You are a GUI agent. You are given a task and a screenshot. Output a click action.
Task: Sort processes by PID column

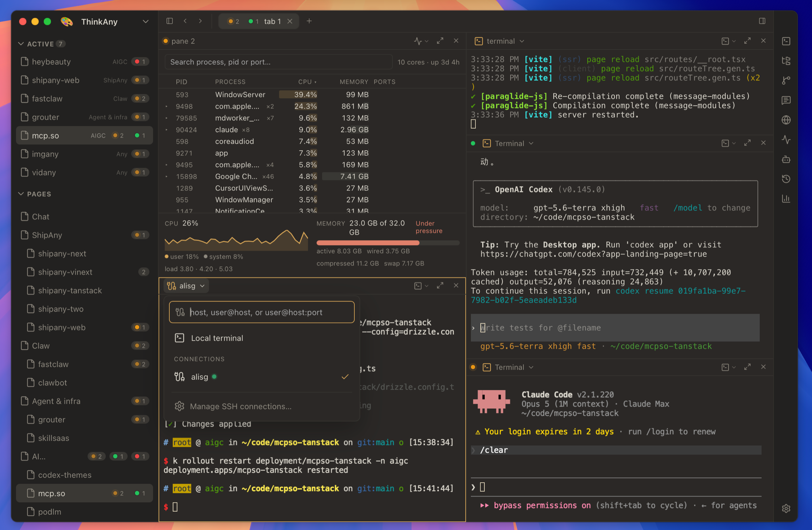(x=182, y=82)
